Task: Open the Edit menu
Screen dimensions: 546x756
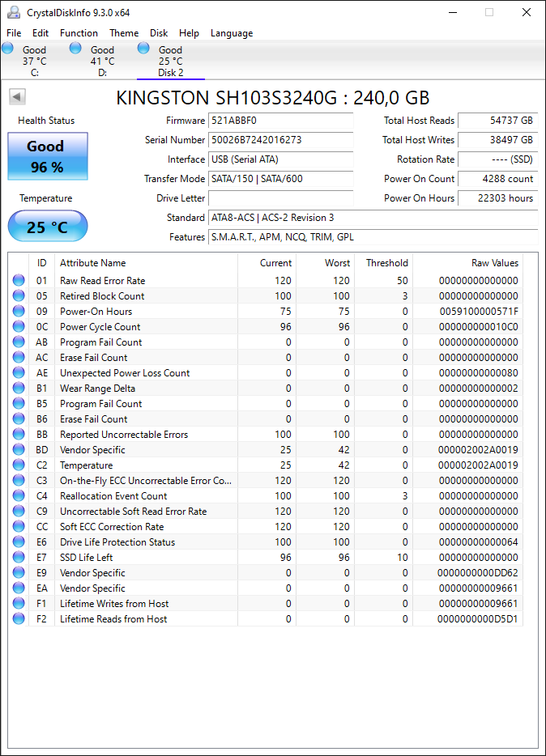Action: pyautogui.click(x=41, y=33)
